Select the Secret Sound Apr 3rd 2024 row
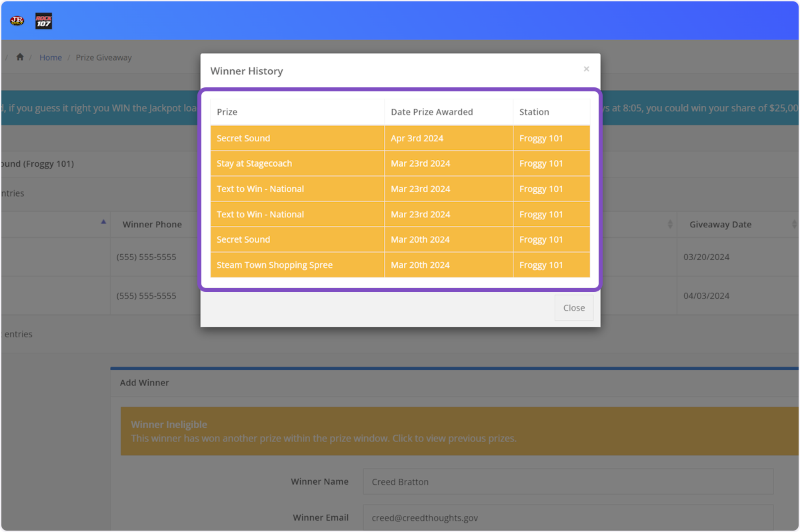 point(400,138)
